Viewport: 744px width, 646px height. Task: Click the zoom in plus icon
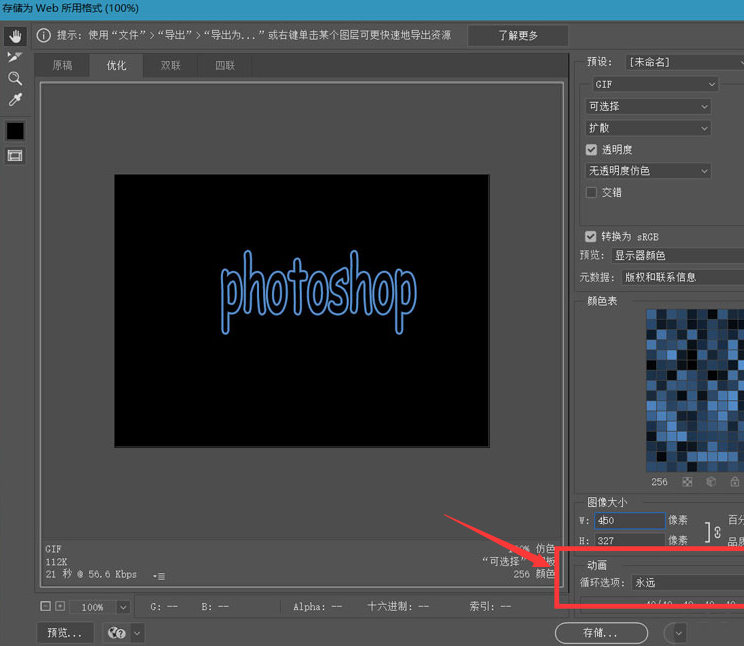(x=60, y=606)
